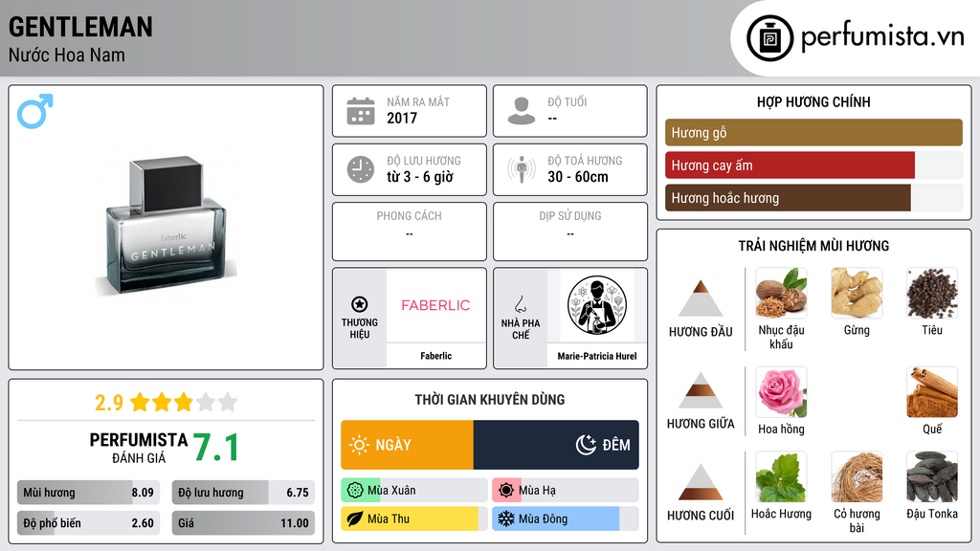Click the Mùa Xuân flower icon
This screenshot has height=551, width=980.
[355, 491]
